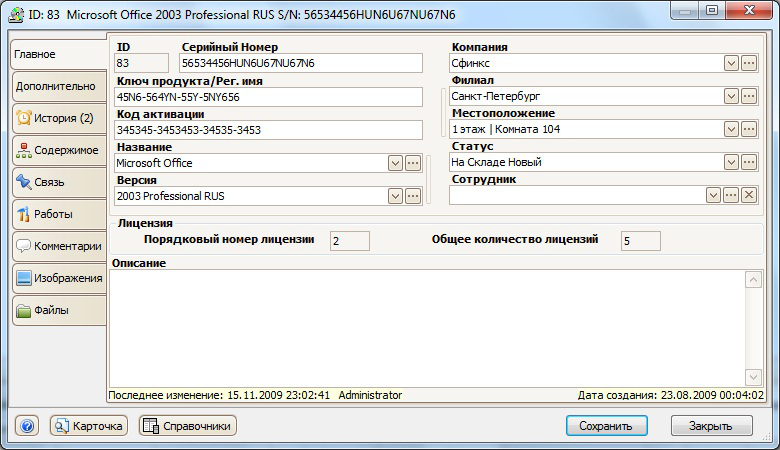Open the Название dropdown list
Image resolution: width=780 pixels, height=450 pixels.
click(x=396, y=163)
